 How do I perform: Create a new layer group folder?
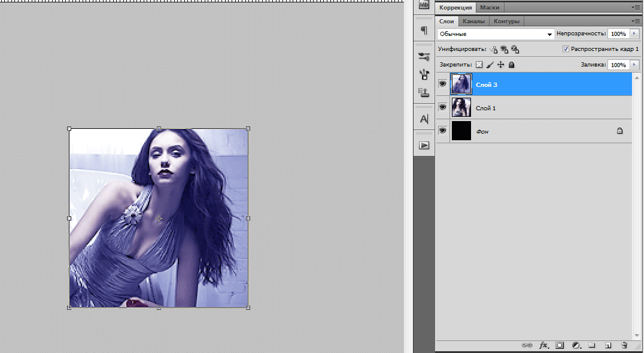[x=592, y=346]
